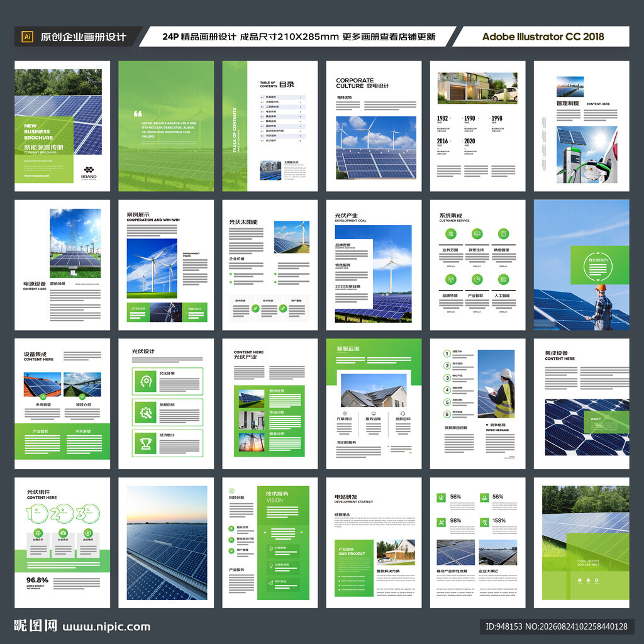Image resolution: width=644 pixels, height=644 pixels.
Task: Click the monitor icon above 服务运维
Action: pyautogui.click(x=374, y=414)
